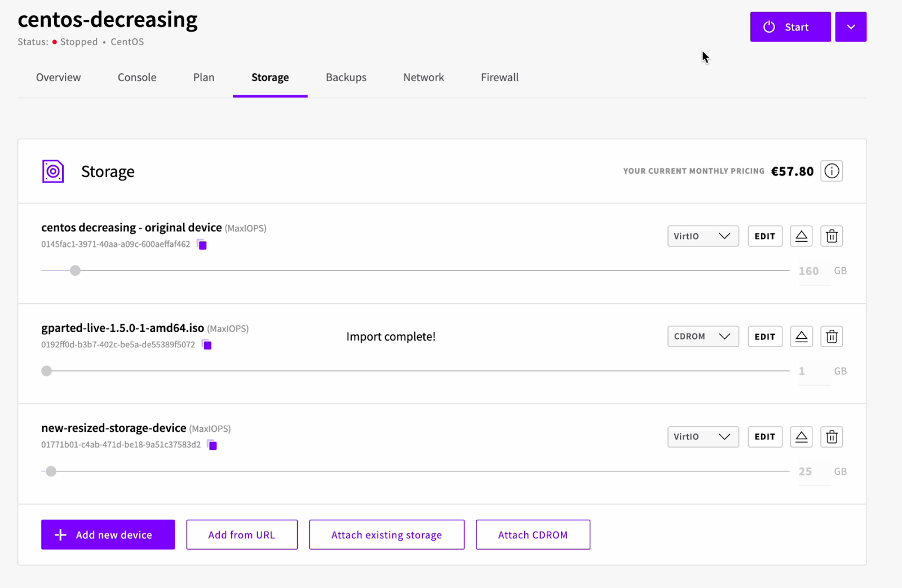The width and height of the screenshot is (902, 588).
Task: Open monthly pricing info icon
Action: point(832,171)
